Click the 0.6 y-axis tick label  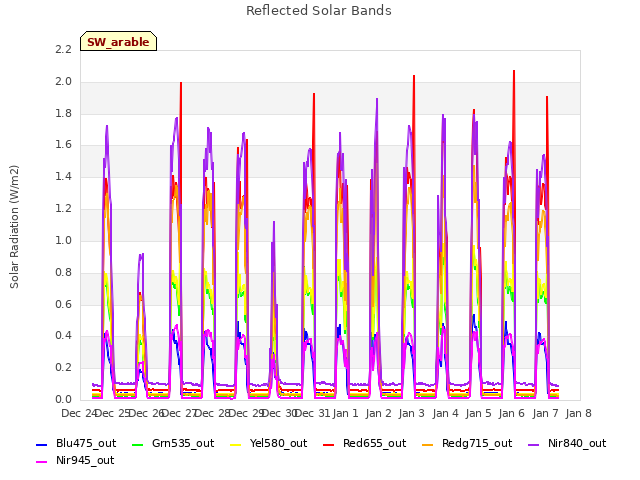coord(63,304)
